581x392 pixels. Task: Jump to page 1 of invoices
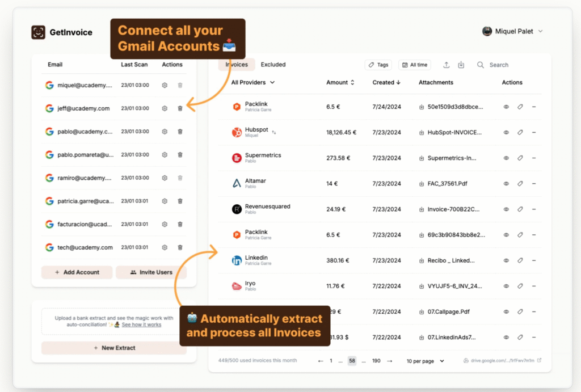pos(331,361)
